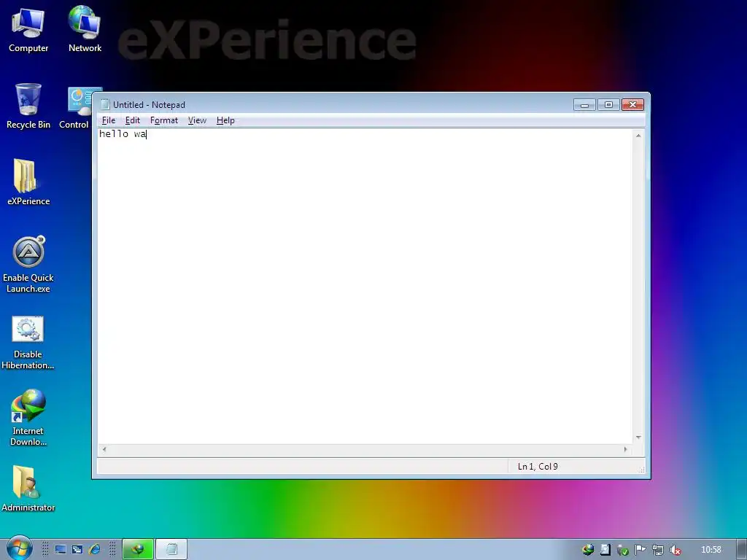
Task: Open the Help menu in Notepad
Action: (x=225, y=120)
